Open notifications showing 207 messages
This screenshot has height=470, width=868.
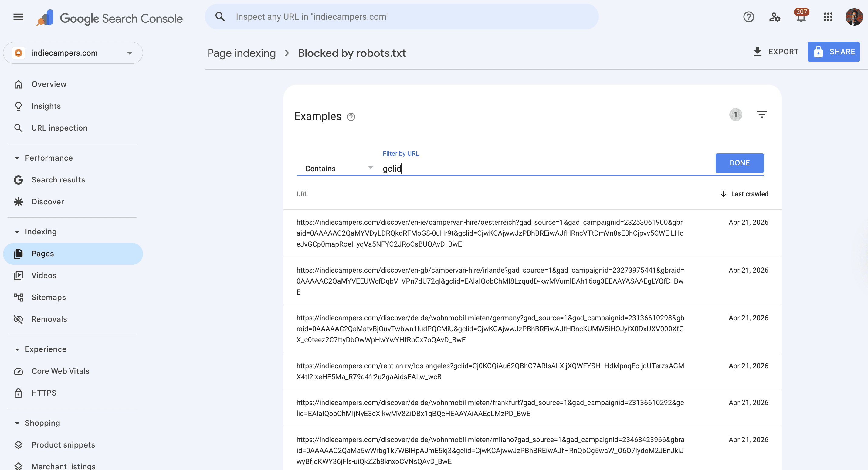click(x=801, y=16)
